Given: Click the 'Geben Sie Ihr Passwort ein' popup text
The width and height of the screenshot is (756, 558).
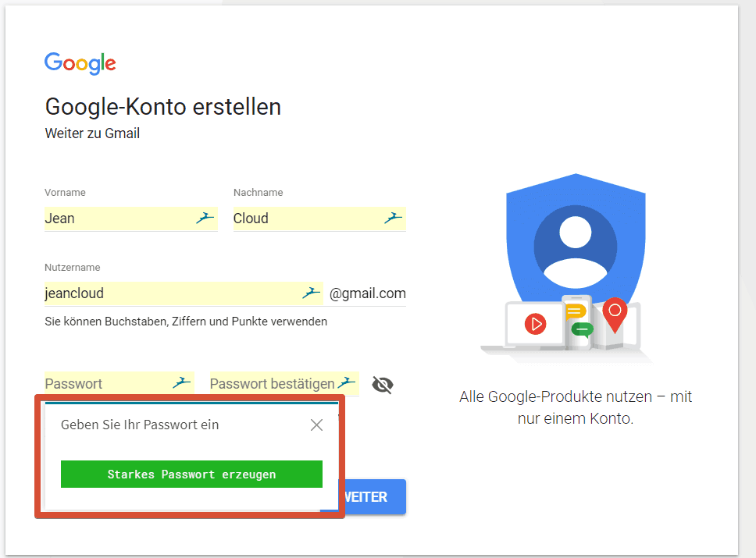Looking at the screenshot, I should point(140,425).
